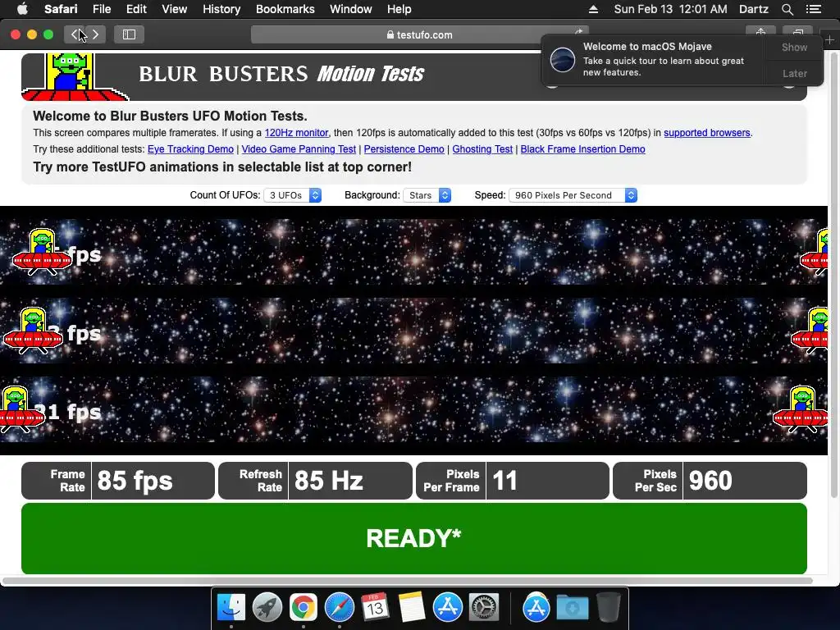This screenshot has width=840, height=630.
Task: Open the Trash in the dock
Action: tap(608, 608)
